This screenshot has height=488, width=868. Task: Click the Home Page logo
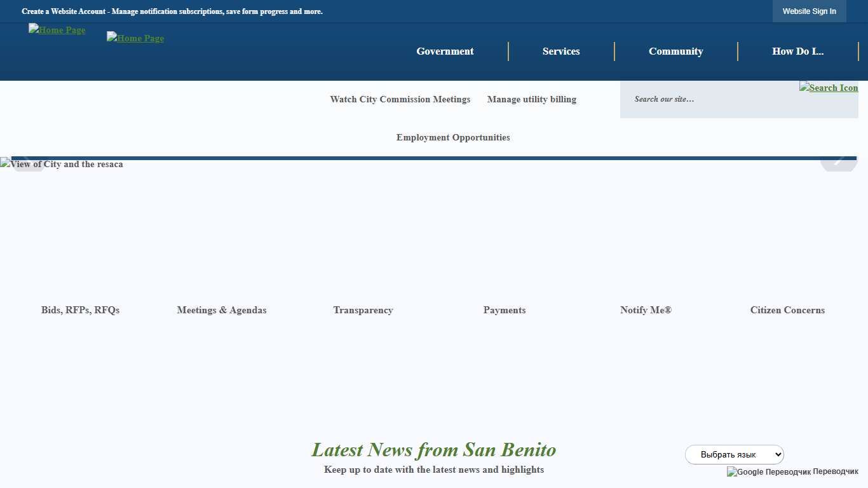(57, 30)
